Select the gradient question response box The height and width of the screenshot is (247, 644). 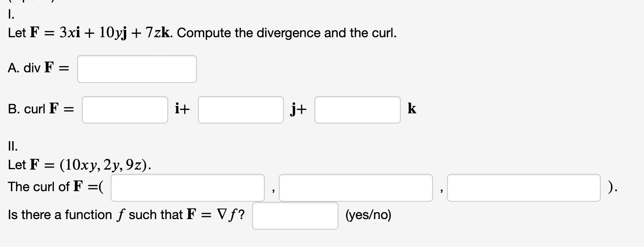point(295,216)
